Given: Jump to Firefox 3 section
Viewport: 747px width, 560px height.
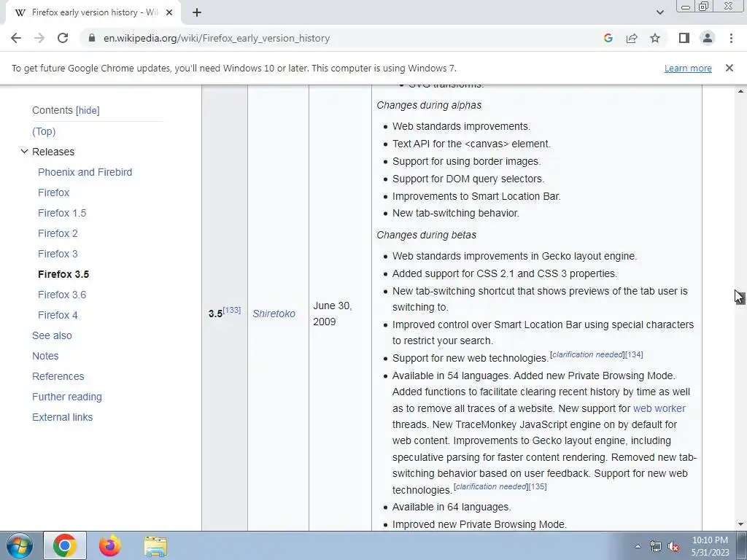Looking at the screenshot, I should pyautogui.click(x=58, y=254).
